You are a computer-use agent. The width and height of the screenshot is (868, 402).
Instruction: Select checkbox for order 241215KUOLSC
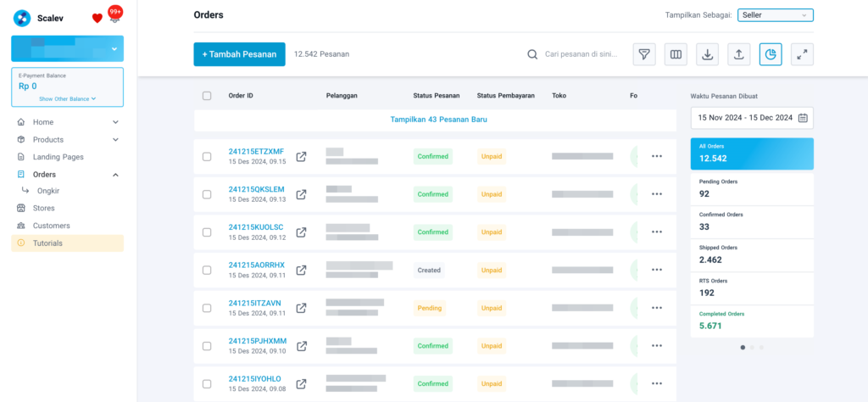[207, 232]
